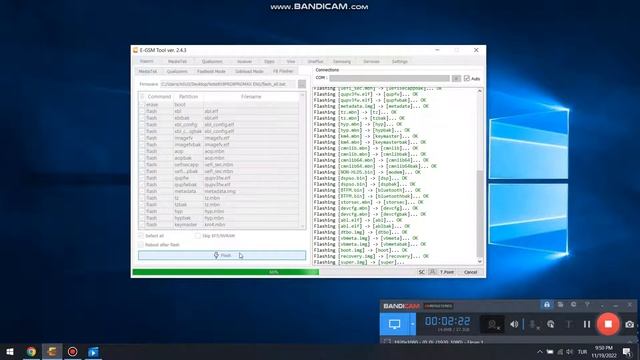Screen dimensions: 640x360
Task: Check the flash xblbak row checkbox
Action: coord(142,118)
